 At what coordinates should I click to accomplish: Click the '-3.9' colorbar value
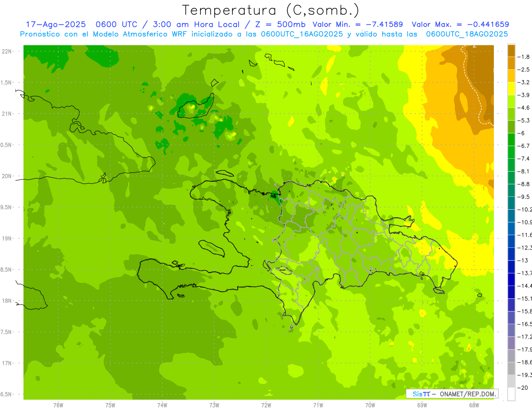[x=524, y=95]
